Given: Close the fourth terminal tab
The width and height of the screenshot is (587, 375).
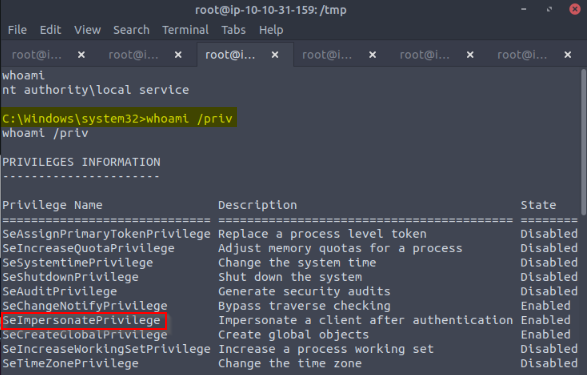Looking at the screenshot, I should [372, 55].
